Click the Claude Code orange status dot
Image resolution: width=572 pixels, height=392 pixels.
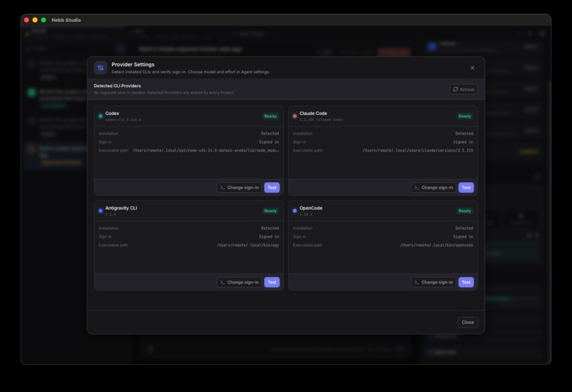[295, 116]
